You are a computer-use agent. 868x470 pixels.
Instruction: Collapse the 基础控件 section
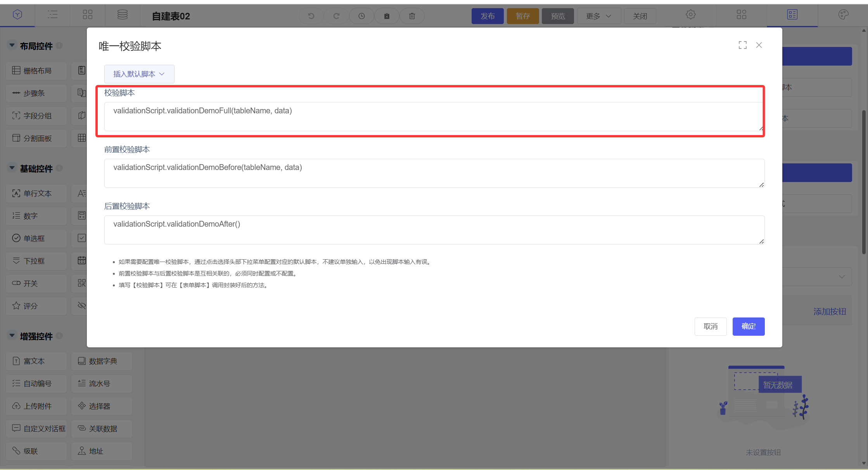pyautogui.click(x=12, y=168)
